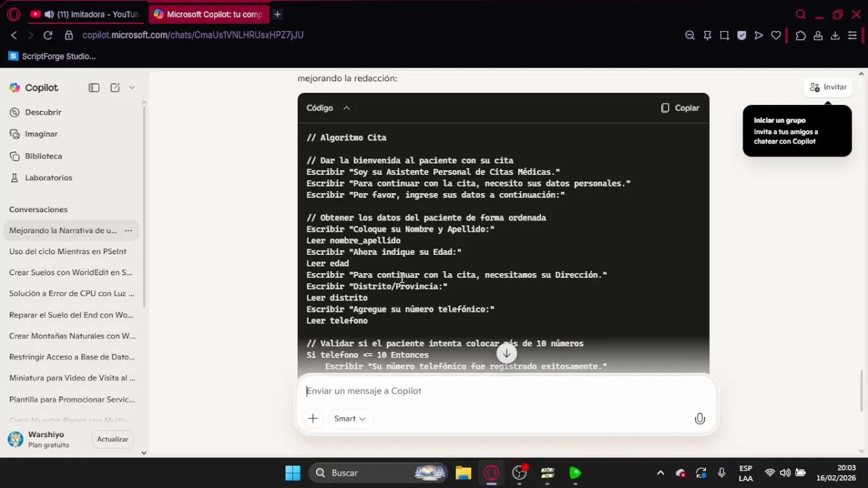The image size is (868, 488).
Task: Open the browser search icon
Action: [x=801, y=14]
